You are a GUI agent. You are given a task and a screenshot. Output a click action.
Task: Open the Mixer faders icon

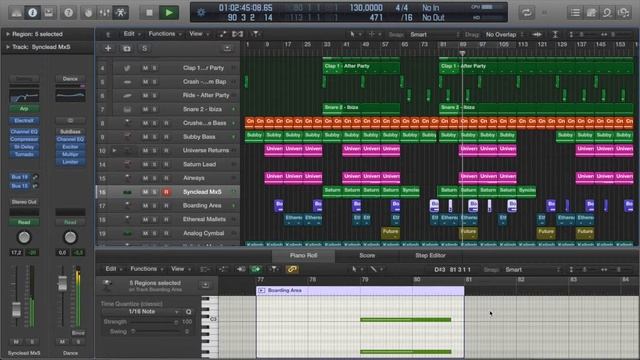(104, 13)
